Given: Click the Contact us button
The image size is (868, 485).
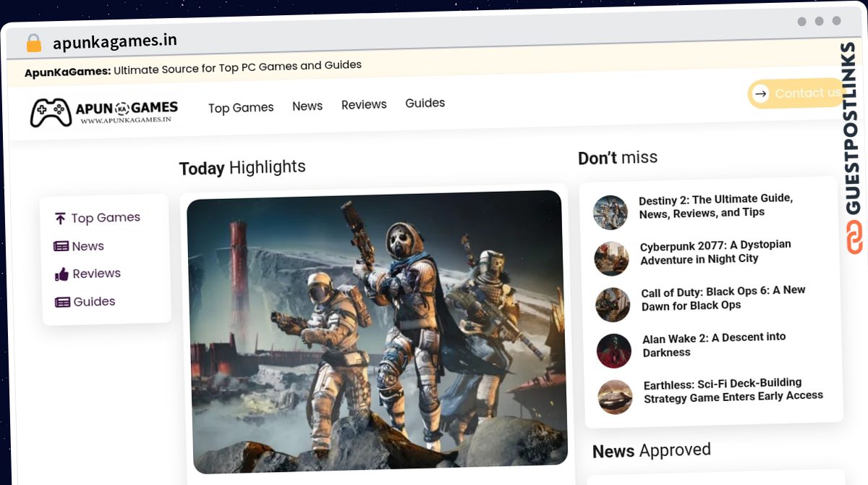Looking at the screenshot, I should [x=796, y=93].
